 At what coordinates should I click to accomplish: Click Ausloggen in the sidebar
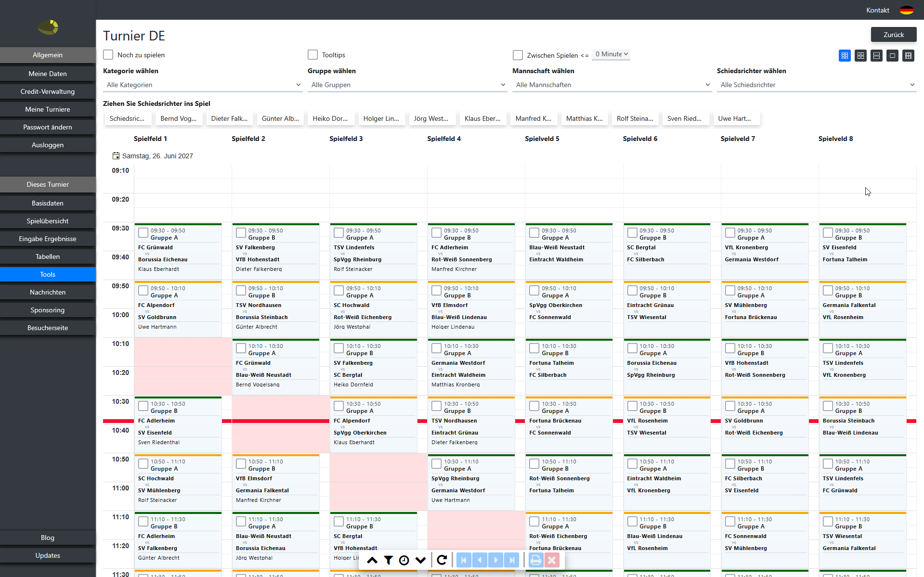point(48,145)
